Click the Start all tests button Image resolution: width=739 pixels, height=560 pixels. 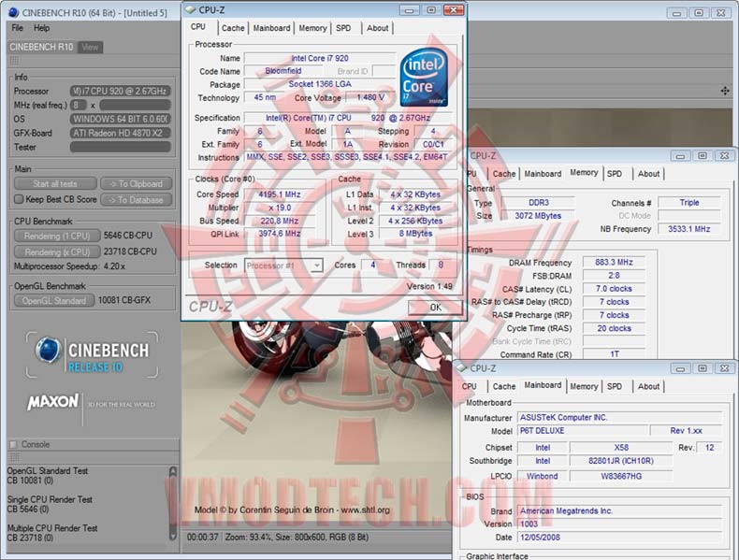tap(55, 183)
